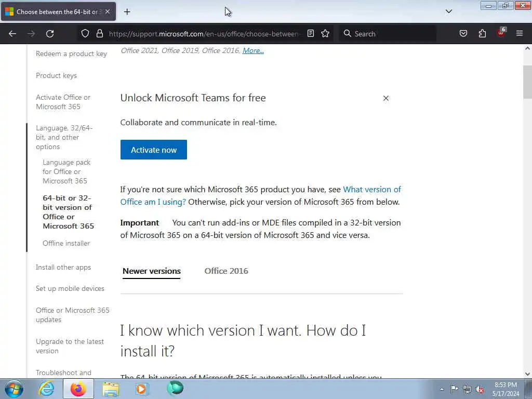Click the Activate now button
This screenshot has width=532, height=399.
click(x=154, y=150)
